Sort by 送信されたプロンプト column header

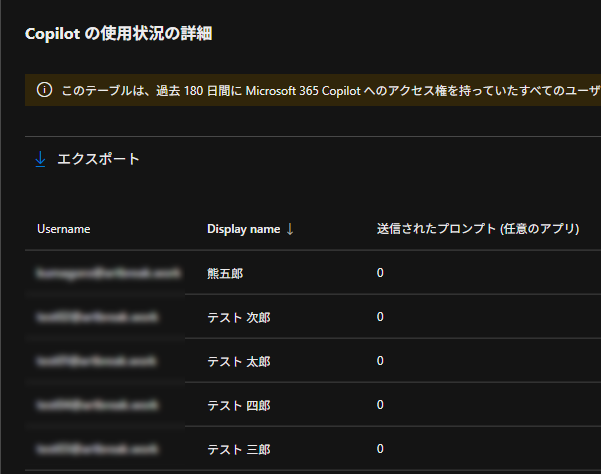pyautogui.click(x=478, y=229)
